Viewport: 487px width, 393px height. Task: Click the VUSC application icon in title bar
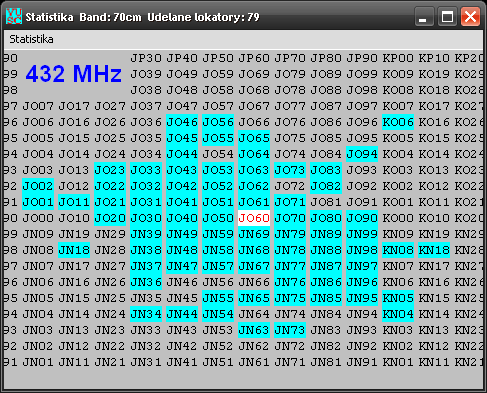tap(14, 16)
